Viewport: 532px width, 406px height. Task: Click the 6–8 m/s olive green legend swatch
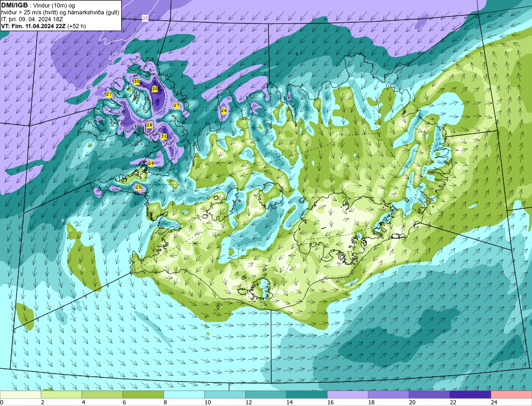pyautogui.click(x=143, y=395)
